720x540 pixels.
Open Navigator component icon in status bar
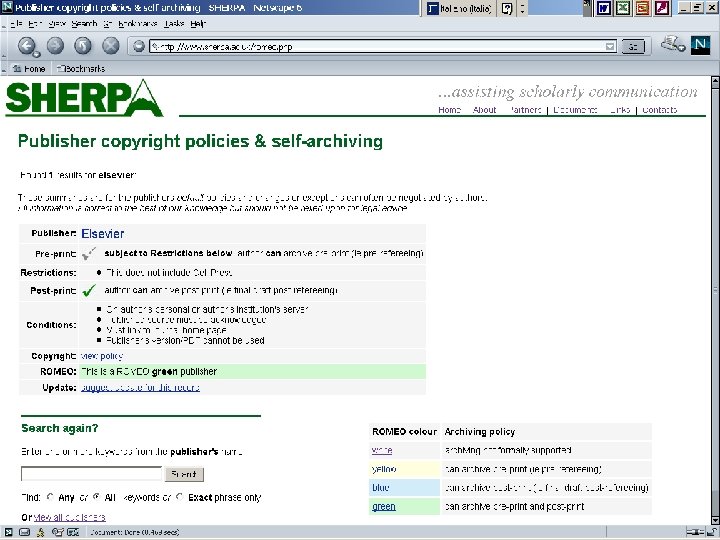8,532
